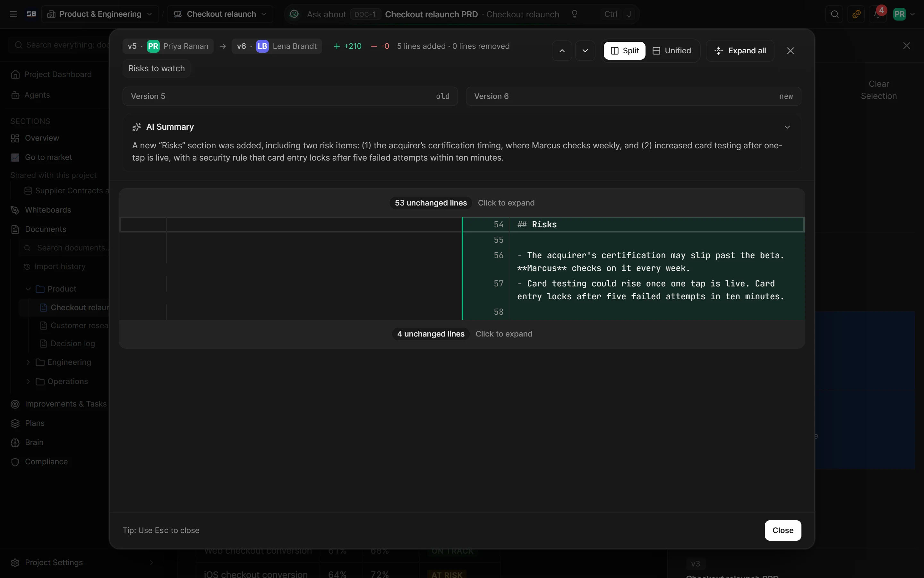Open the PR user account menu
Screen dimensions: 924x578
[x=903, y=14]
